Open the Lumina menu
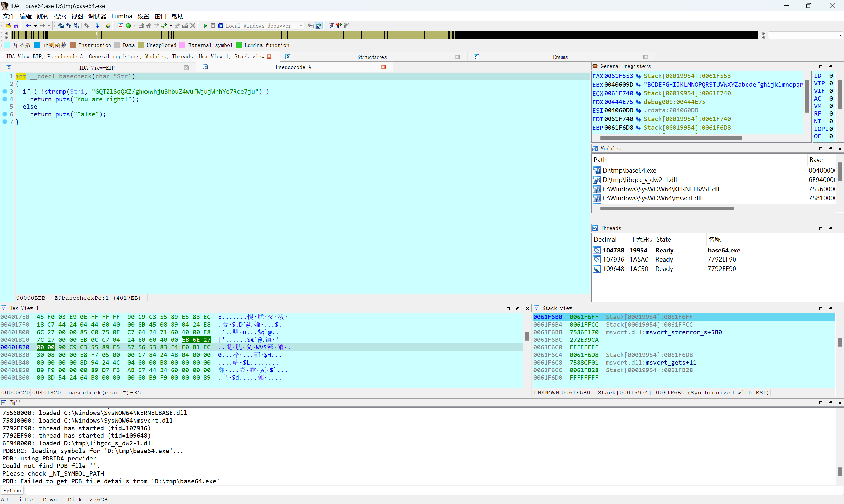The height and width of the screenshot is (504, 844). 122,16
